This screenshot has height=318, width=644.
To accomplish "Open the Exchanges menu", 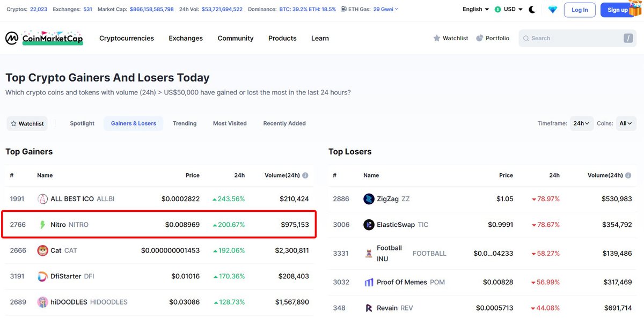I will click(186, 38).
